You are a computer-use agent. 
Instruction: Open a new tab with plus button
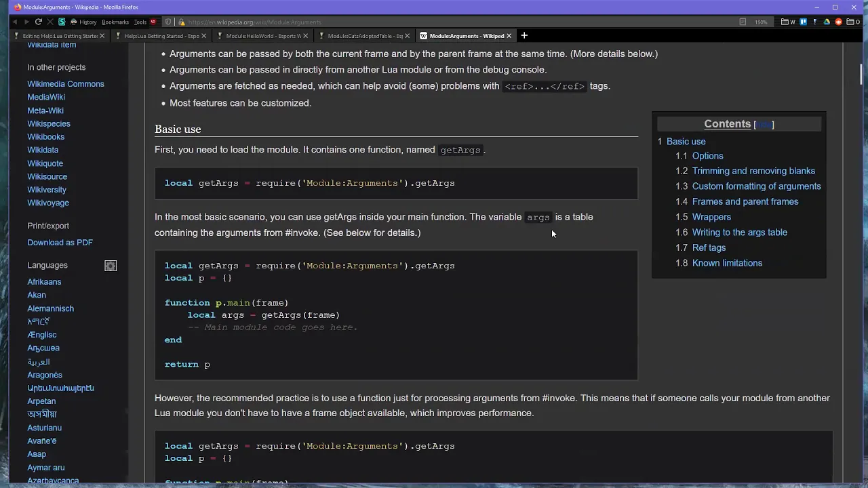pos(524,35)
